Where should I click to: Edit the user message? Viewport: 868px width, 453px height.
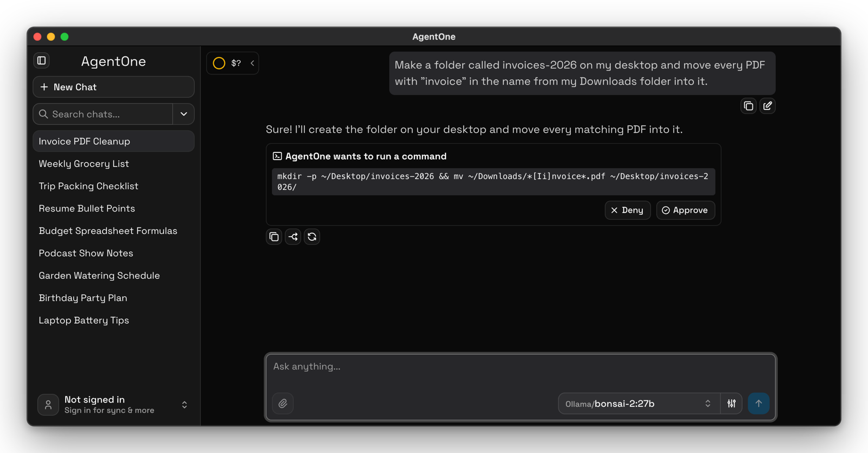click(767, 106)
